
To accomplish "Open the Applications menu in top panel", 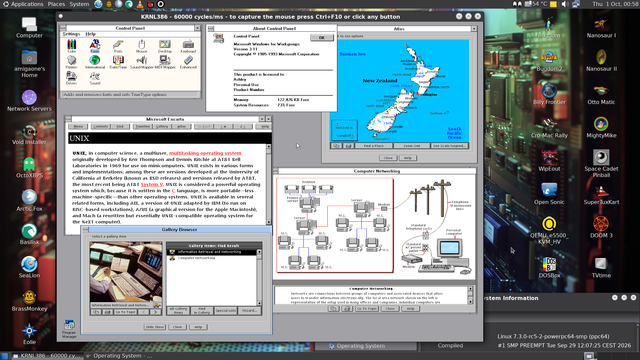I will tap(23, 4).
